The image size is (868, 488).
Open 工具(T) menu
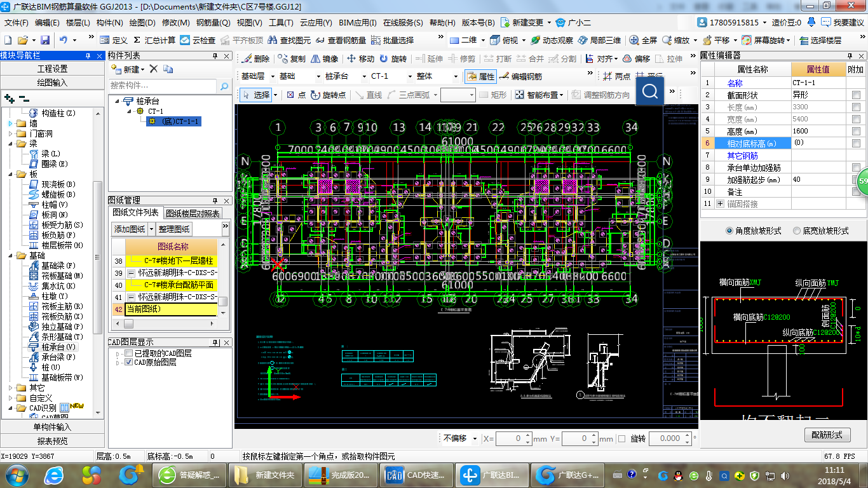pos(281,22)
